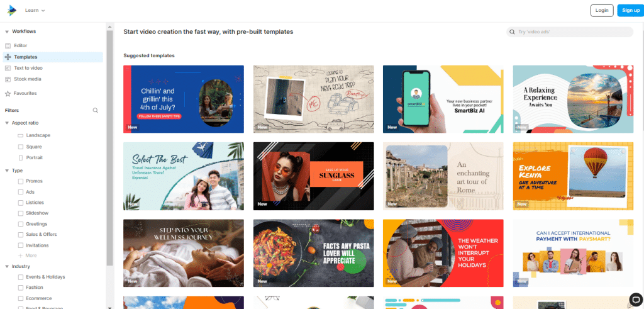Open Text to video icon

8,68
